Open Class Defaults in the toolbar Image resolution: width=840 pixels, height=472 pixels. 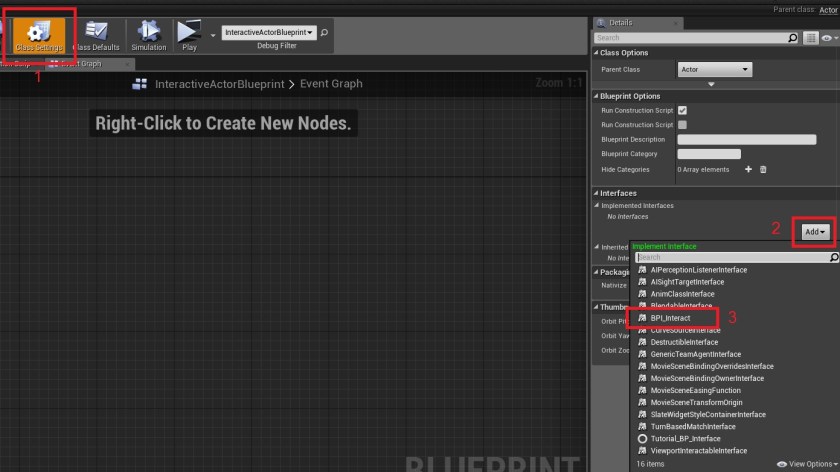click(x=96, y=35)
